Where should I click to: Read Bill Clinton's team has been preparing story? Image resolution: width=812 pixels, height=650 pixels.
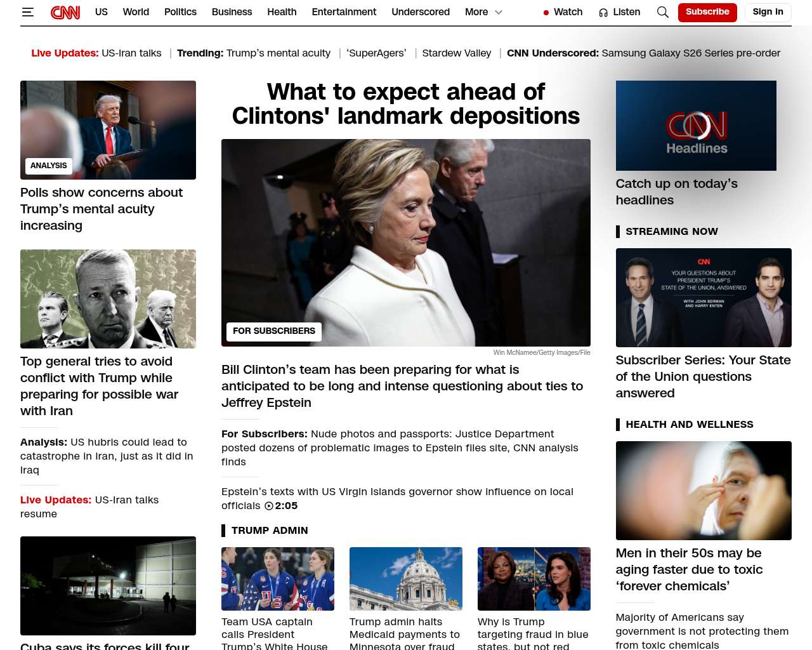(x=402, y=386)
